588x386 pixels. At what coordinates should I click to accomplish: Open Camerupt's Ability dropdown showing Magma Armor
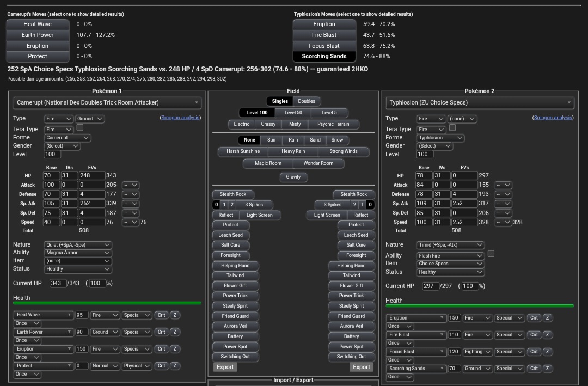(x=78, y=253)
